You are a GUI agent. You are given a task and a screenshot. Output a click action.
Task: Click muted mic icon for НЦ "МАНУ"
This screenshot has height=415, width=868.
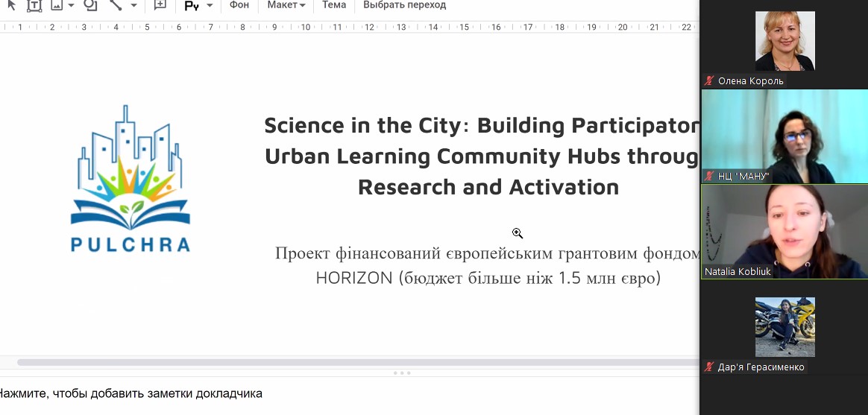point(709,177)
